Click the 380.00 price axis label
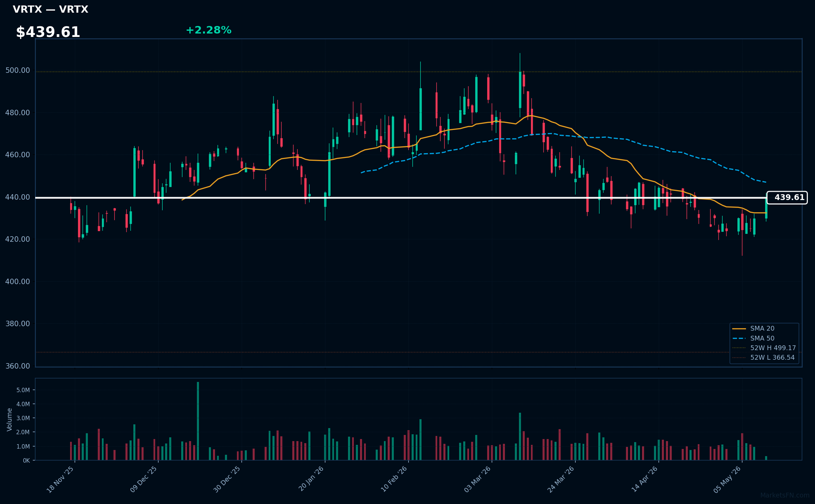Image resolution: width=815 pixels, height=504 pixels. pos(18,324)
